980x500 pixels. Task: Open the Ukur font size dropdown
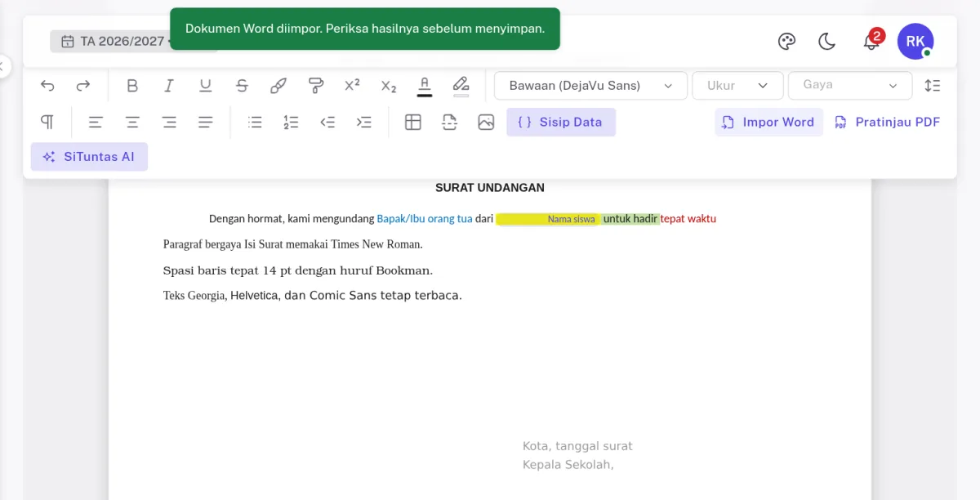click(737, 86)
